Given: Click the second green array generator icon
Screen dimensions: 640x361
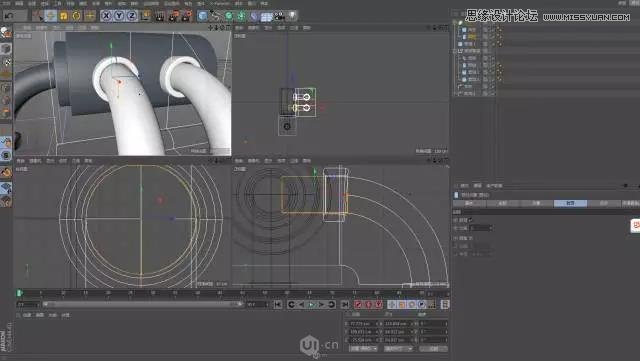Looking at the screenshot, I should coord(241,16).
